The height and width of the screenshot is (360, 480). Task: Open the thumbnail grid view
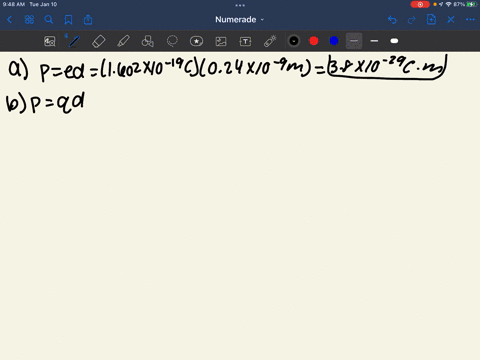point(29,20)
